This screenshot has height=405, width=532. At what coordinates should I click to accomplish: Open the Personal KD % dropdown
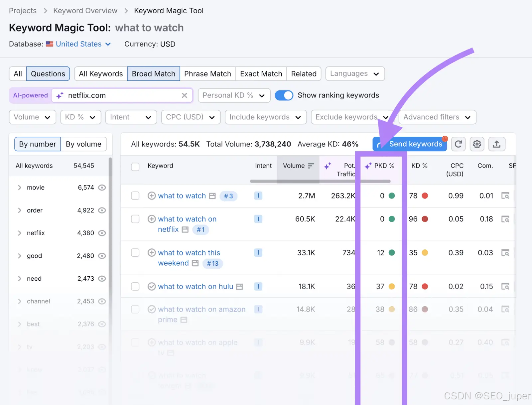click(234, 95)
